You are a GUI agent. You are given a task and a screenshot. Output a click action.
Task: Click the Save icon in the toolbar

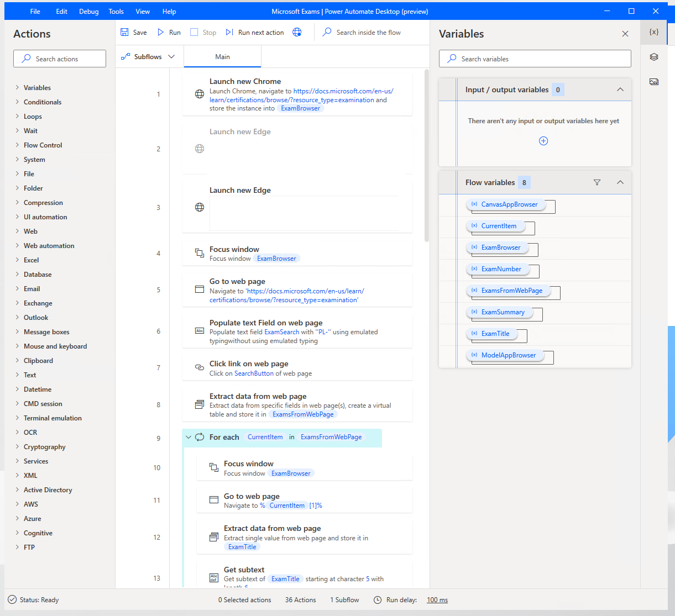pos(124,33)
